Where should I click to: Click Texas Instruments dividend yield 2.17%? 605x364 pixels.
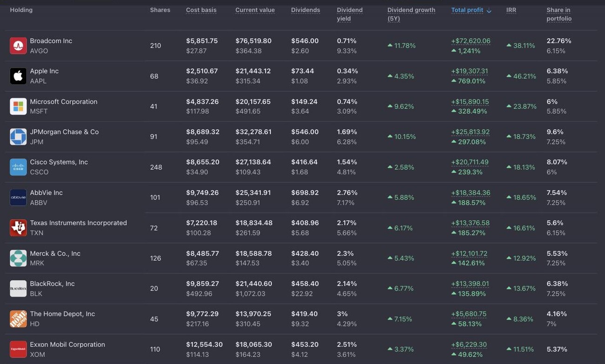click(347, 223)
